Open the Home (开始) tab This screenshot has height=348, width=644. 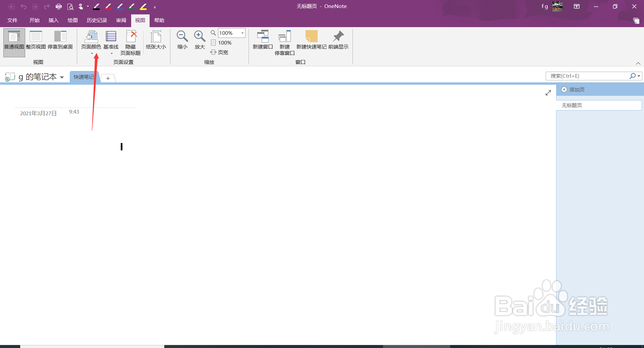point(34,20)
